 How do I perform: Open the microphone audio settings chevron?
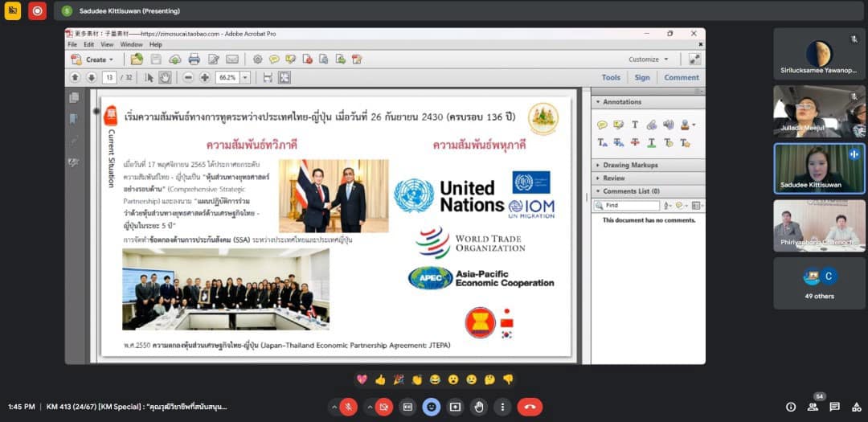click(x=334, y=407)
